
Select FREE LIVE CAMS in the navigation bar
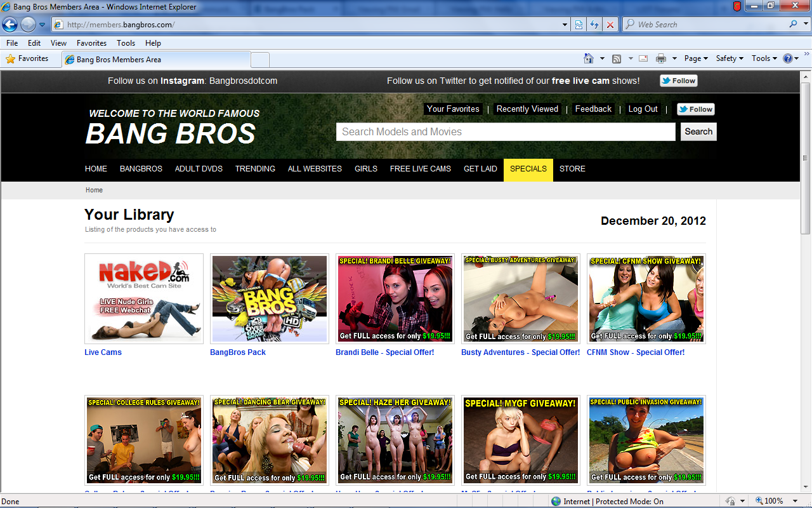coord(421,169)
